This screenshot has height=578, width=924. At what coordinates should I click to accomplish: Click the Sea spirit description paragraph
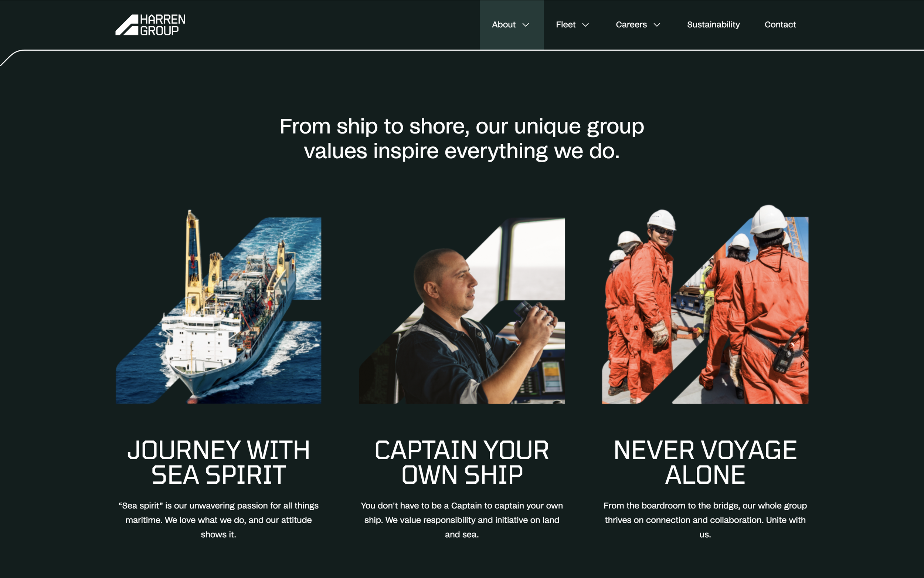(x=218, y=520)
